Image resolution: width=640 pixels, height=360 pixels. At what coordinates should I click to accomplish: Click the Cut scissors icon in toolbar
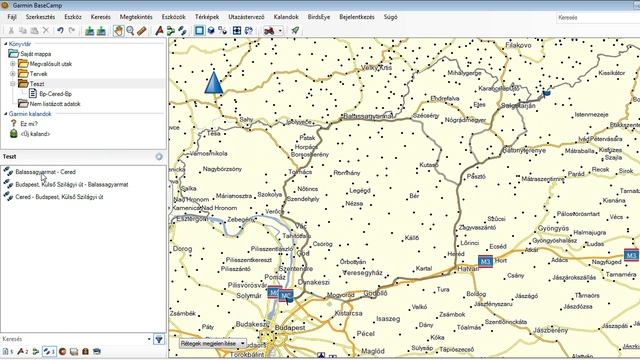tap(11, 31)
